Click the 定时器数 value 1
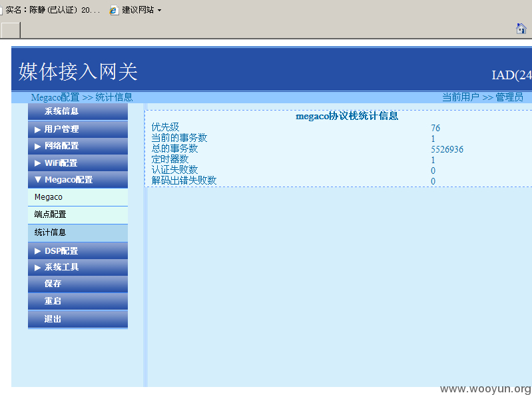532x395 pixels. pos(433,160)
